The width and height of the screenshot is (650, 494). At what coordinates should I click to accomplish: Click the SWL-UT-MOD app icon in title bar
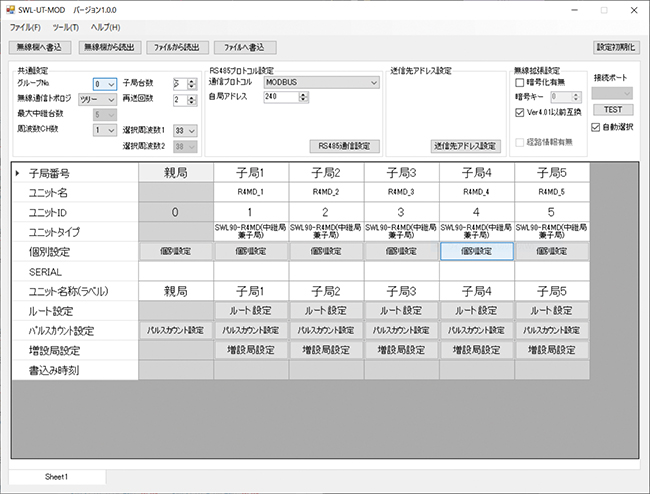coord(10,10)
